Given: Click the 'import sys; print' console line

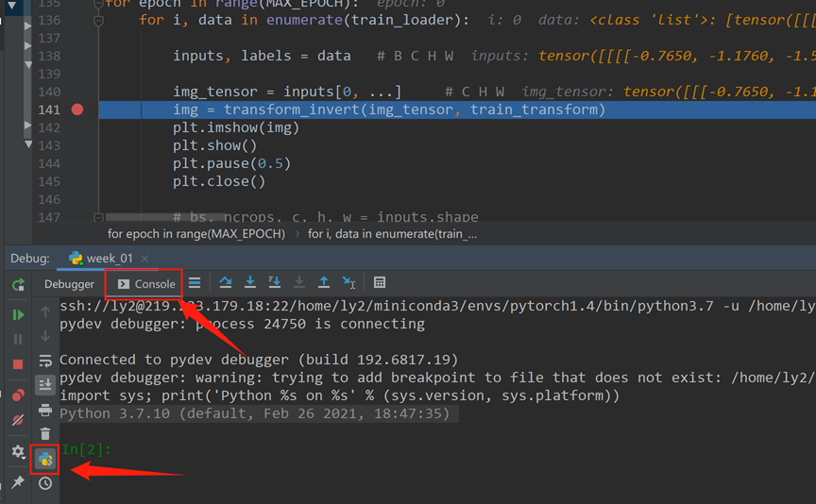Looking at the screenshot, I should tap(340, 395).
